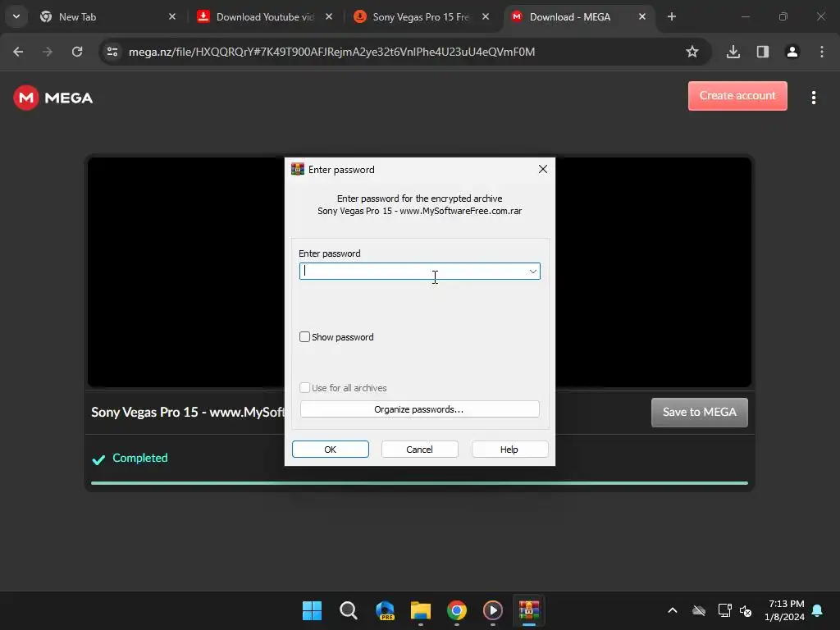This screenshot has height=630, width=840.
Task: Enable the Show password checkbox
Action: (304, 337)
